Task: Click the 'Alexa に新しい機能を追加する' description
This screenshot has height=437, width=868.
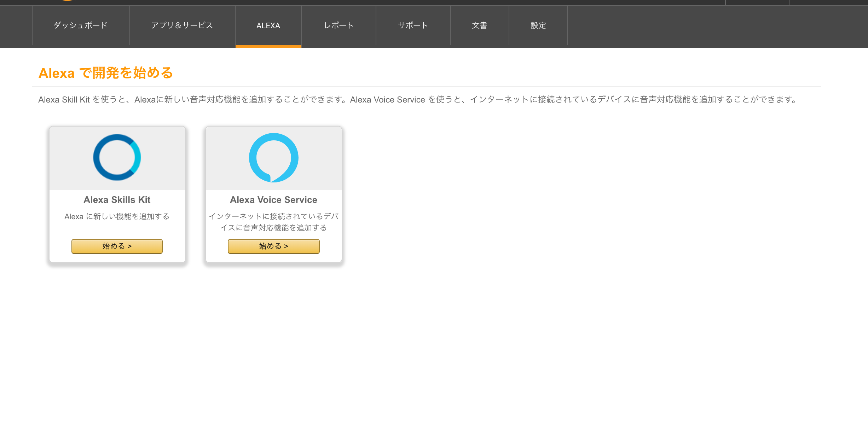Action: click(117, 216)
